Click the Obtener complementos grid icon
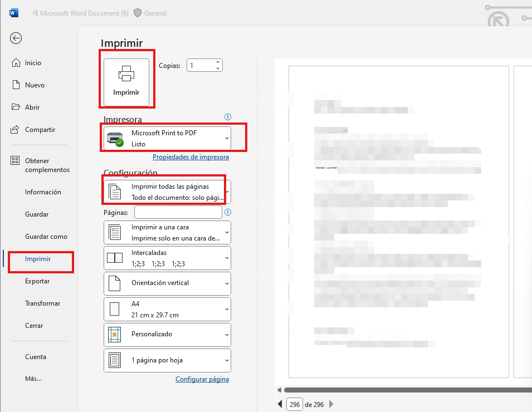The width and height of the screenshot is (532, 412). (15, 160)
